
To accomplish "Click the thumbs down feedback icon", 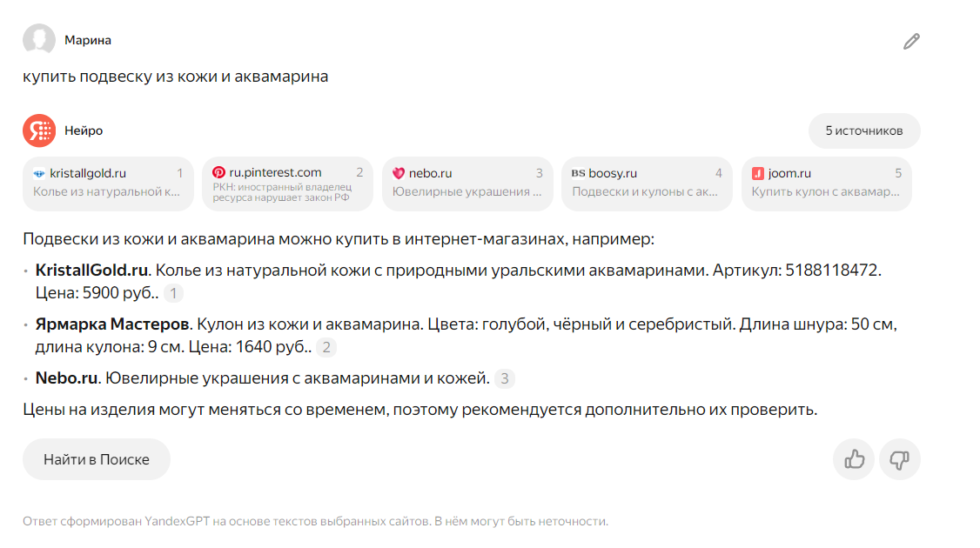I will [900, 458].
